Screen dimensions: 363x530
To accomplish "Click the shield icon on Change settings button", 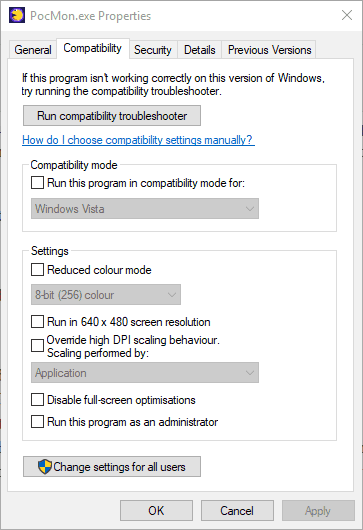I will pyautogui.click(x=45, y=466).
